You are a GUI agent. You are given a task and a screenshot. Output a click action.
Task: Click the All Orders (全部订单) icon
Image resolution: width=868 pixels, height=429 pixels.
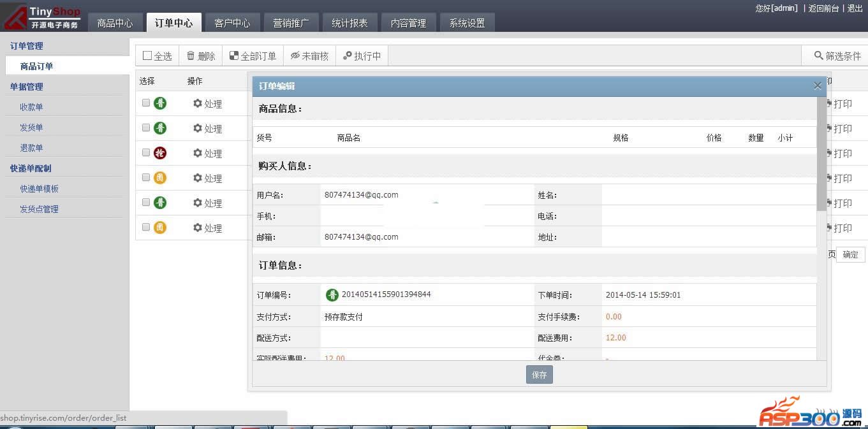(x=233, y=56)
